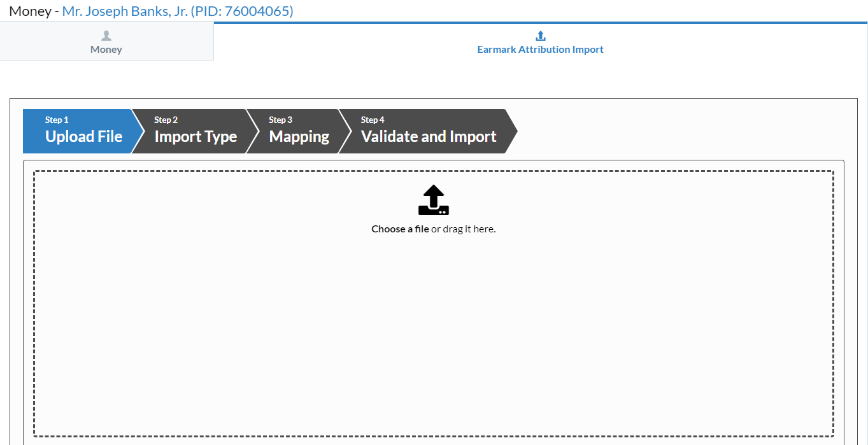Go to Step 2 Import Type
The image size is (868, 445).
[x=194, y=131]
